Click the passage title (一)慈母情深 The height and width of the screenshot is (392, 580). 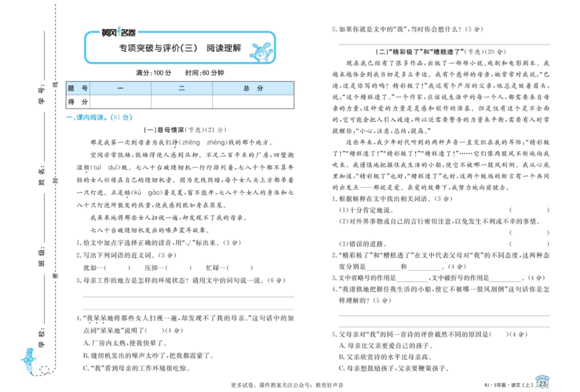[164, 130]
